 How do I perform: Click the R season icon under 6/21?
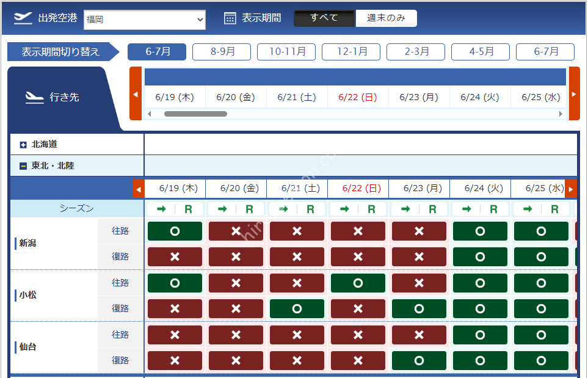tap(311, 209)
